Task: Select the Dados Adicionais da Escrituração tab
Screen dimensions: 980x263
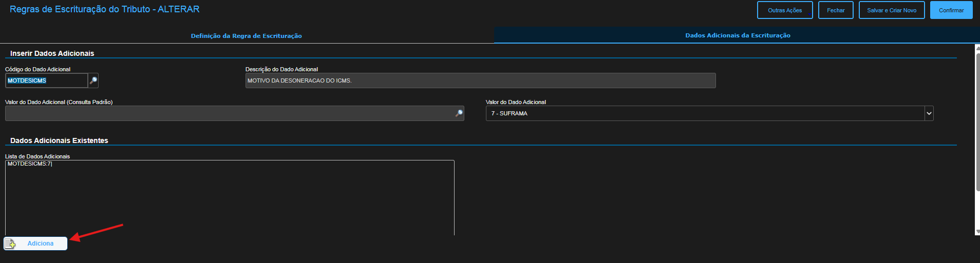Action: [x=737, y=35]
